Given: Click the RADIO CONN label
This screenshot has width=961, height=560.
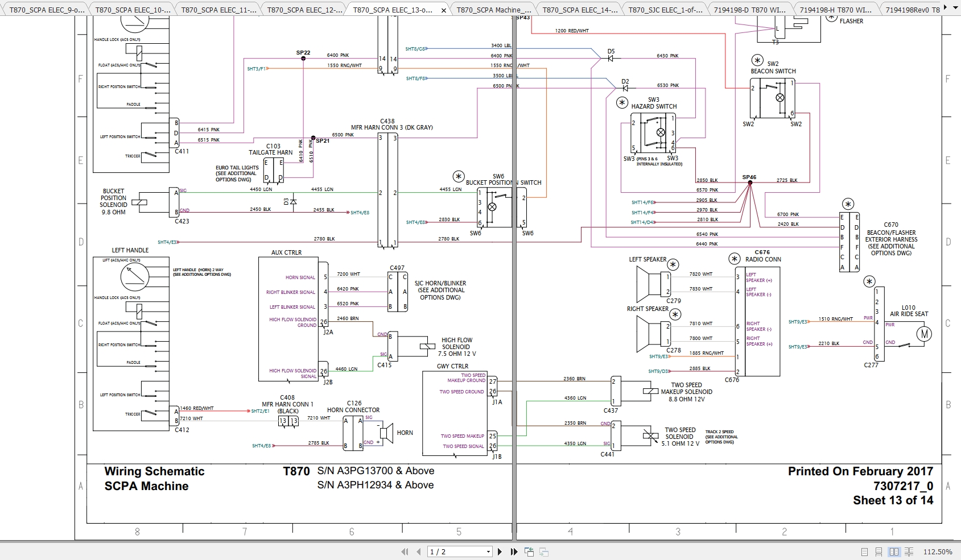Looking at the screenshot, I should [763, 259].
